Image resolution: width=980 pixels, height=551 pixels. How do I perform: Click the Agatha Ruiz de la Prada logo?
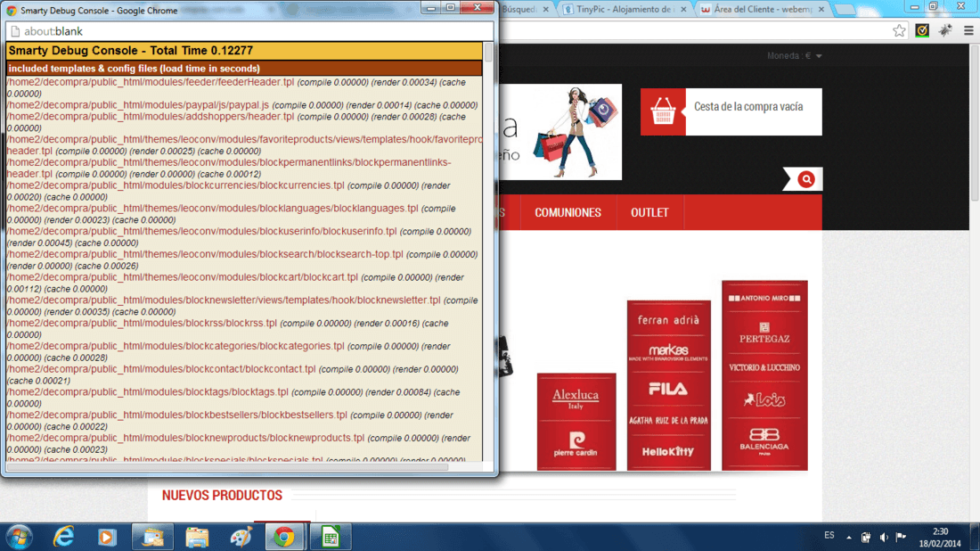pyautogui.click(x=668, y=421)
